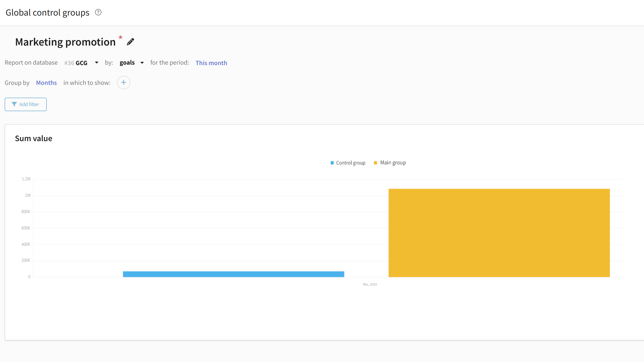Click yellow Main group legend swatch
The height and width of the screenshot is (362, 644).
tap(375, 163)
